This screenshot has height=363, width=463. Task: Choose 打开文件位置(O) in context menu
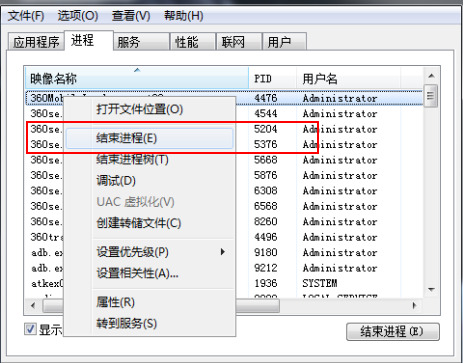[149, 109]
